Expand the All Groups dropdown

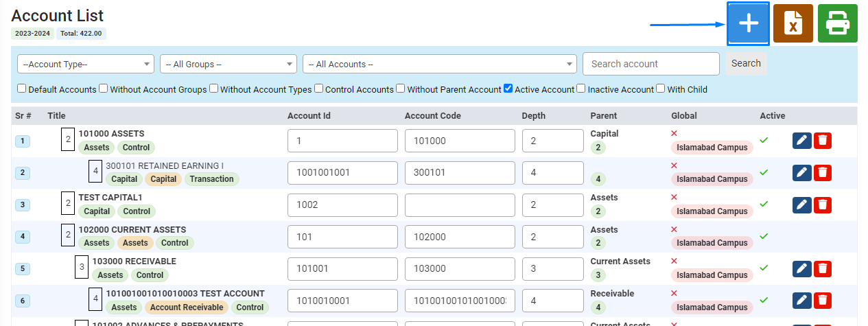228,64
